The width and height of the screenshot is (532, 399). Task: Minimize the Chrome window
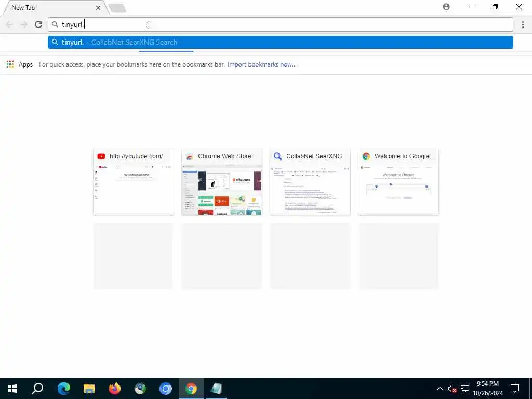pyautogui.click(x=472, y=7)
